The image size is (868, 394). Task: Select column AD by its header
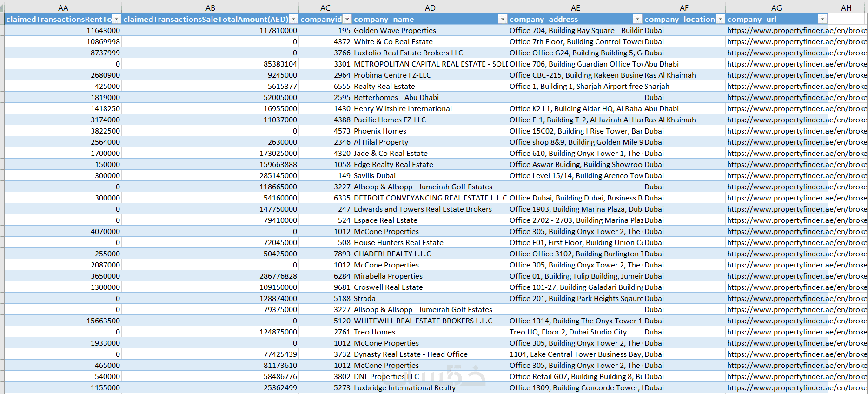(x=430, y=7)
